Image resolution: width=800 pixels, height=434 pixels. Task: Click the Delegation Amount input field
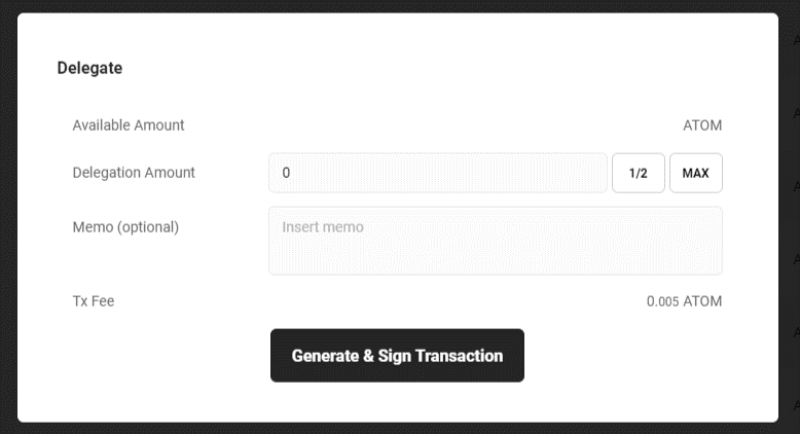point(437,173)
